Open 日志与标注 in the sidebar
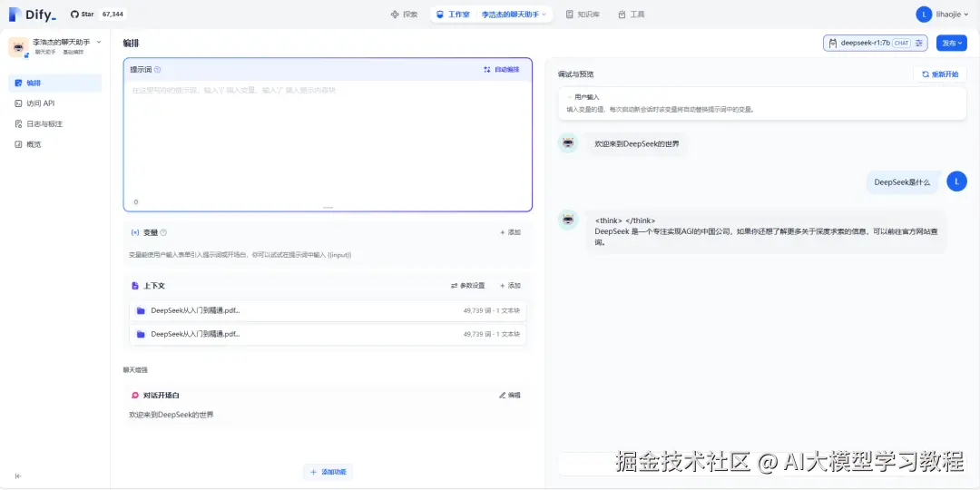The width and height of the screenshot is (980, 490). click(55, 123)
